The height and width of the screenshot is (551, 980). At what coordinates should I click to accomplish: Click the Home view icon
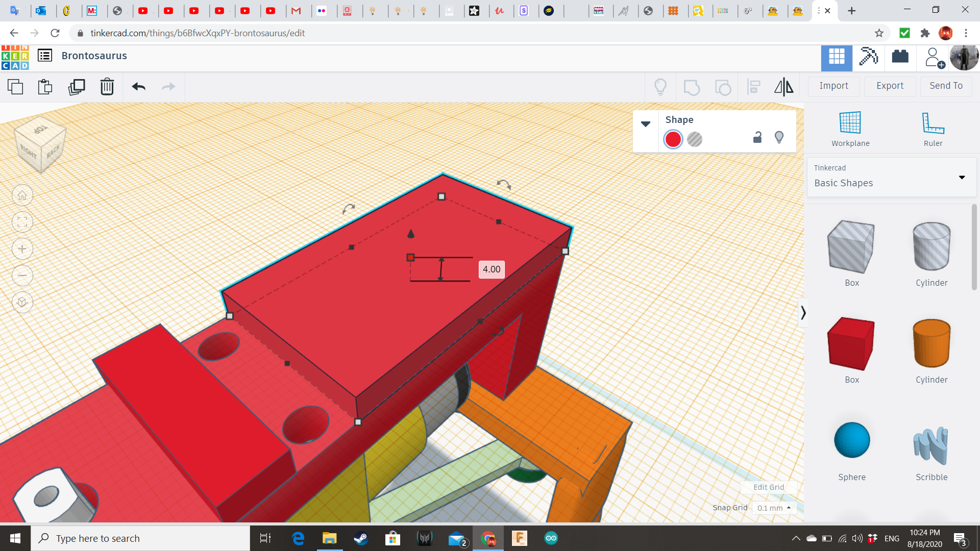point(22,195)
